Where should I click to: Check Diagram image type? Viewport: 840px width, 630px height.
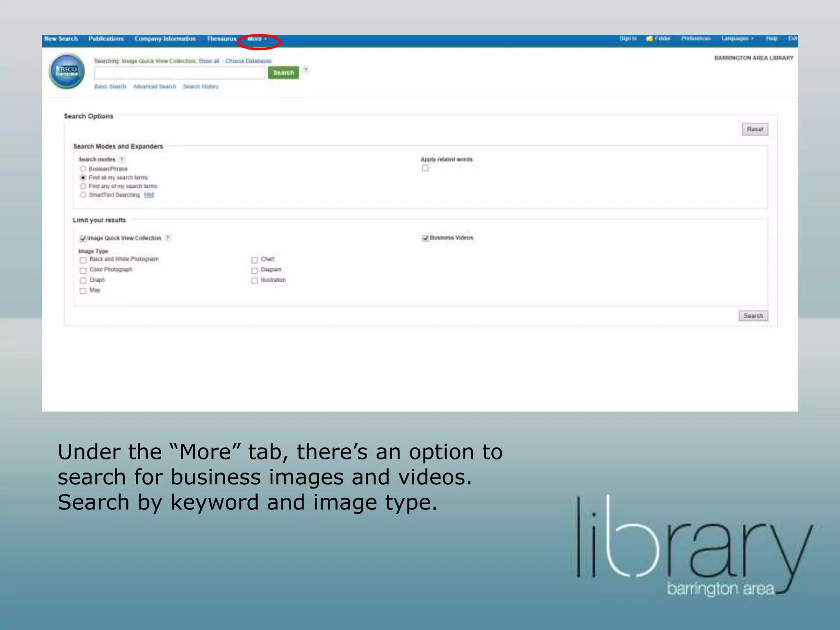click(254, 271)
